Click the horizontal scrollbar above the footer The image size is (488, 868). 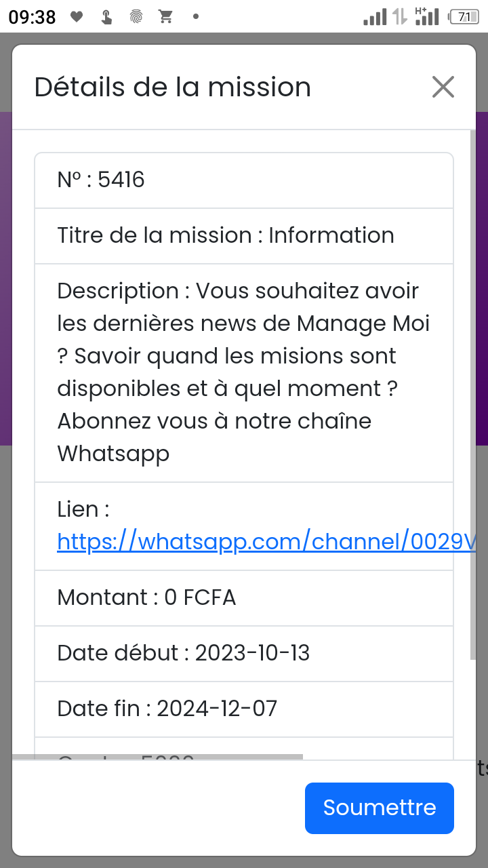click(157, 757)
